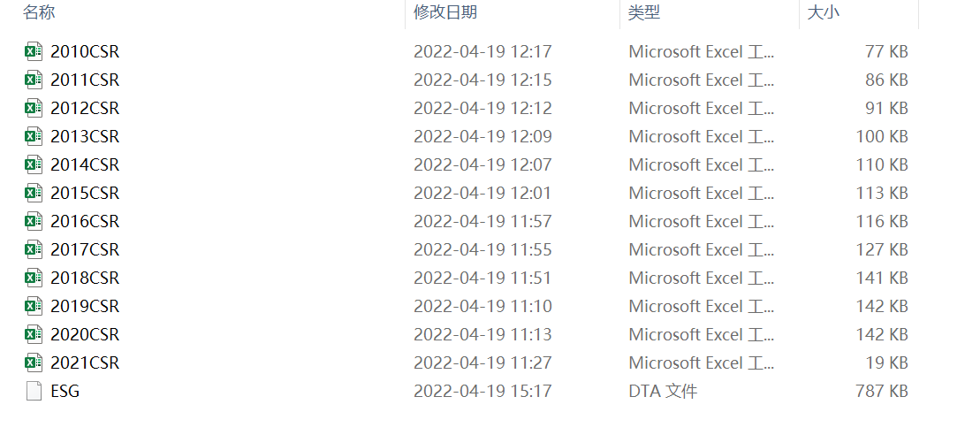The image size is (980, 435).
Task: Select the 2020CSR Excel file icon
Action: 34,334
